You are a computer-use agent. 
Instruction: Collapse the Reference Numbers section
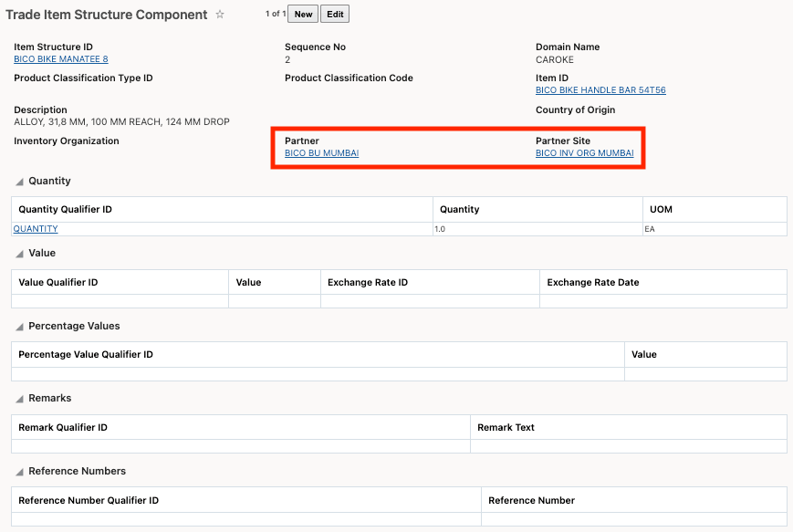coord(20,472)
